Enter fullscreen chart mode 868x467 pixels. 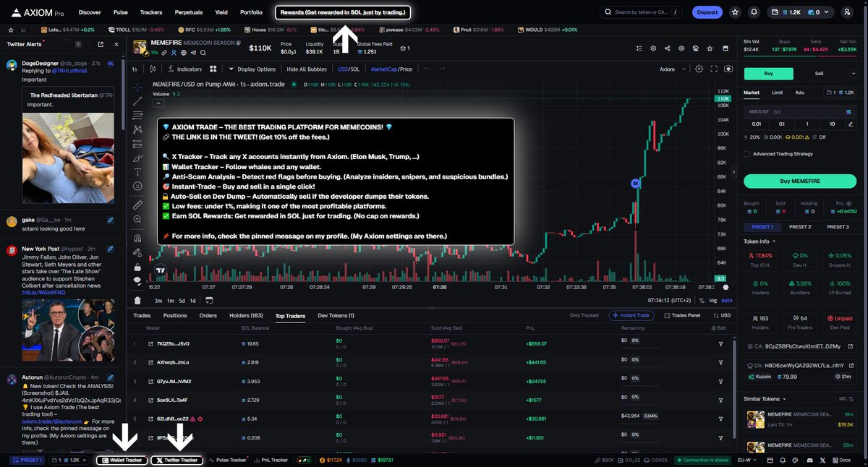click(x=714, y=69)
